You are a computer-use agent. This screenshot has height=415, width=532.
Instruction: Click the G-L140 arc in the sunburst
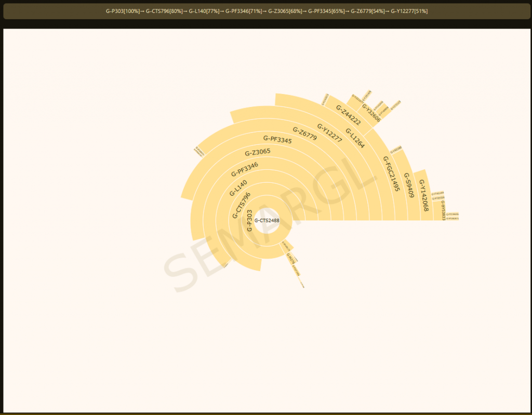238,188
